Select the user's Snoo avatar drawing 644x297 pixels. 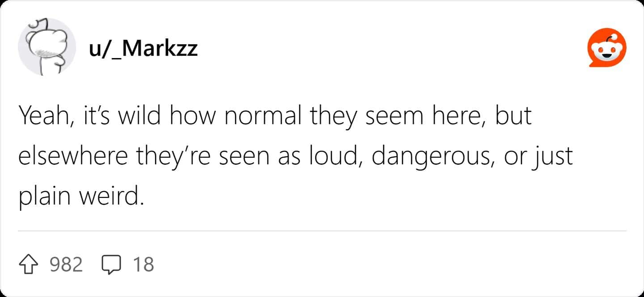pos(47,45)
